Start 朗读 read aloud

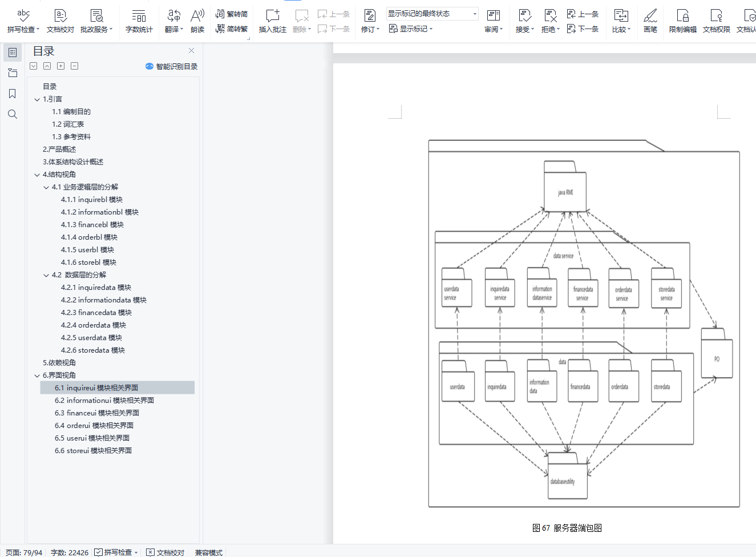pyautogui.click(x=197, y=21)
